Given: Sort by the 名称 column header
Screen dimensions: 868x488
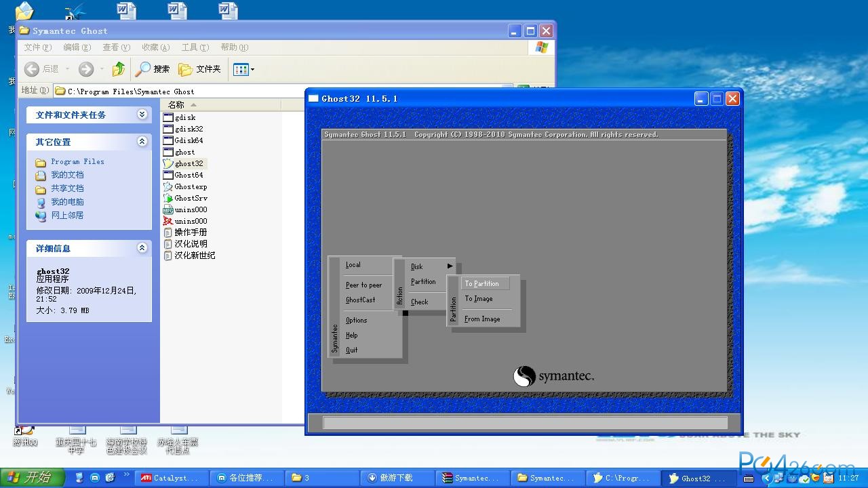Looking at the screenshot, I should (x=220, y=104).
